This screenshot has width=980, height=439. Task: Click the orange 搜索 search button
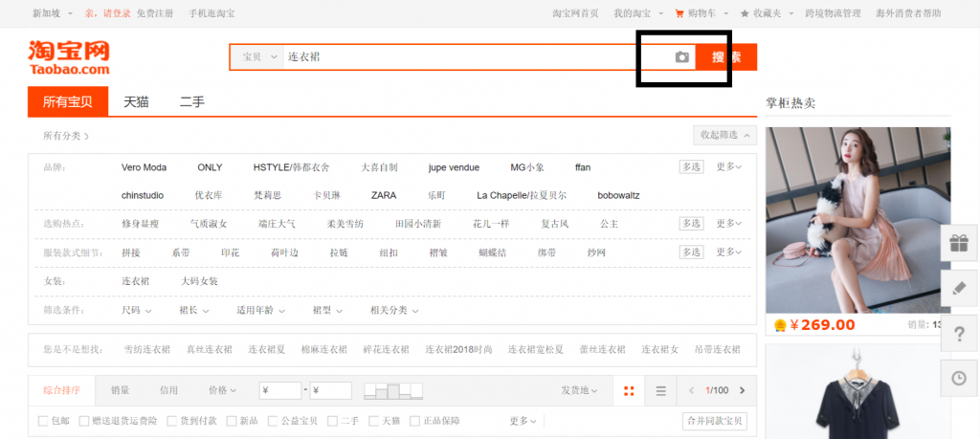[x=726, y=57]
